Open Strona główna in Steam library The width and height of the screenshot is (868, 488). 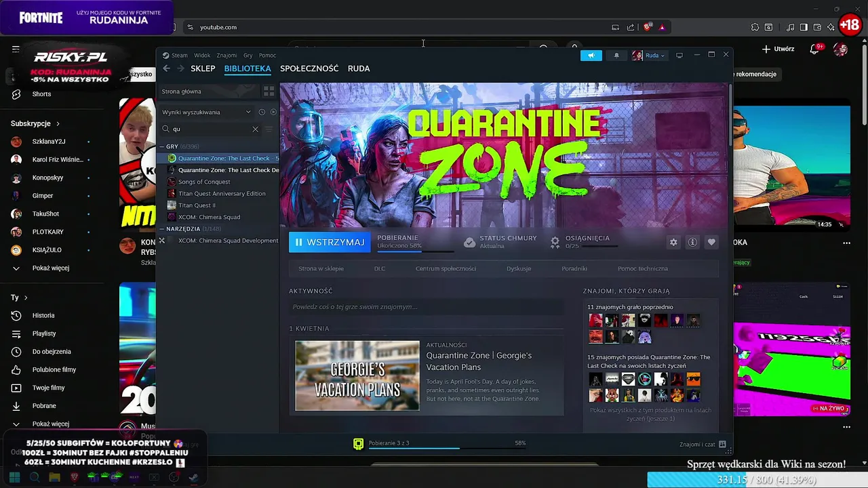210,91
